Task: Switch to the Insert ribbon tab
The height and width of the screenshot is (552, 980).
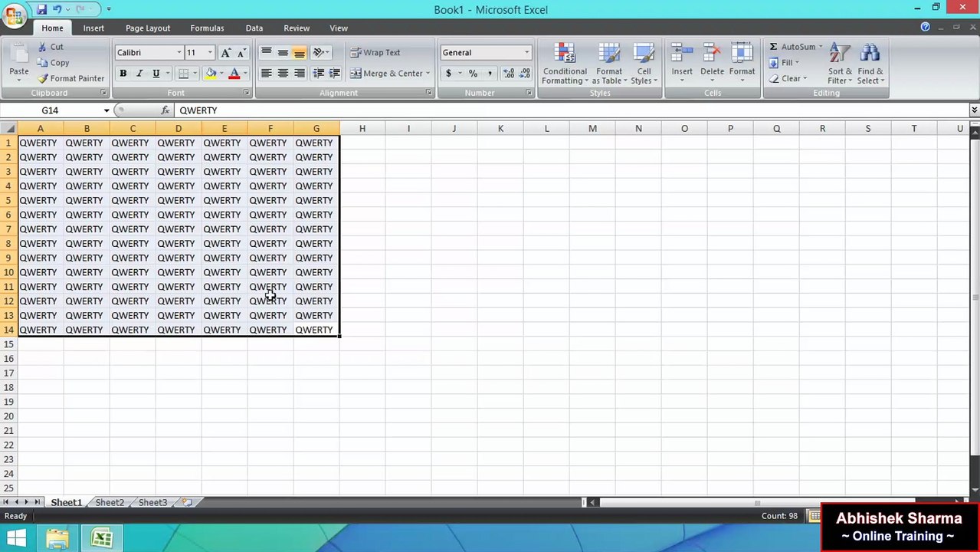Action: point(93,28)
